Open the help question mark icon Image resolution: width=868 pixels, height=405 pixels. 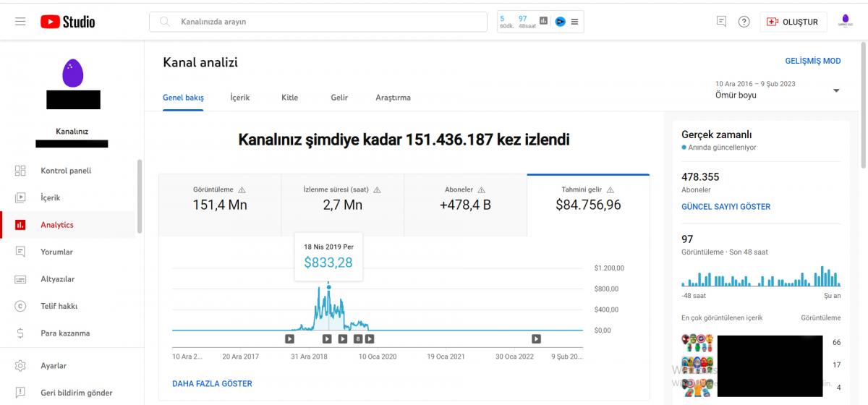coord(744,22)
